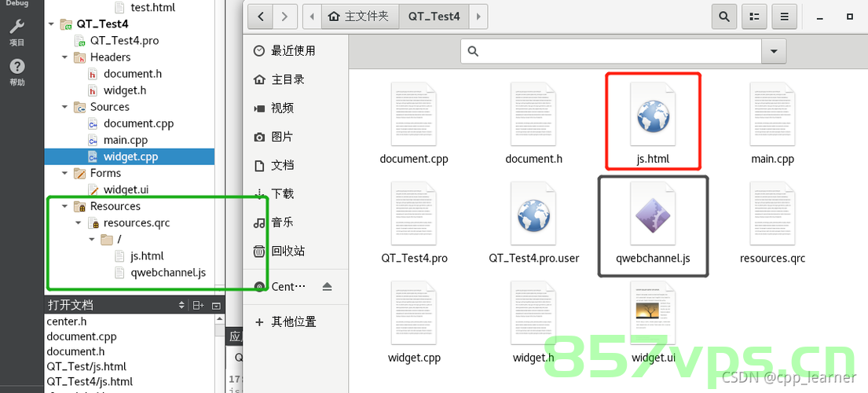Select resources.qrc file icon in file manager
This screenshot has height=393, width=868.
[773, 215]
